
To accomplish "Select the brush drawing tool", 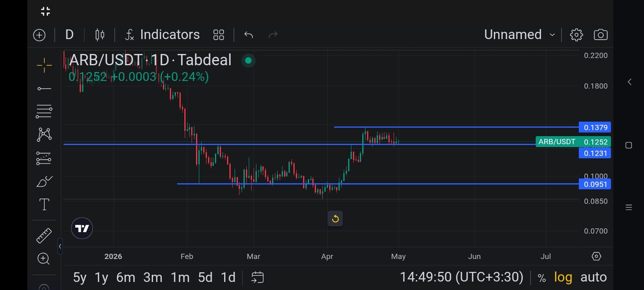I will tap(44, 181).
